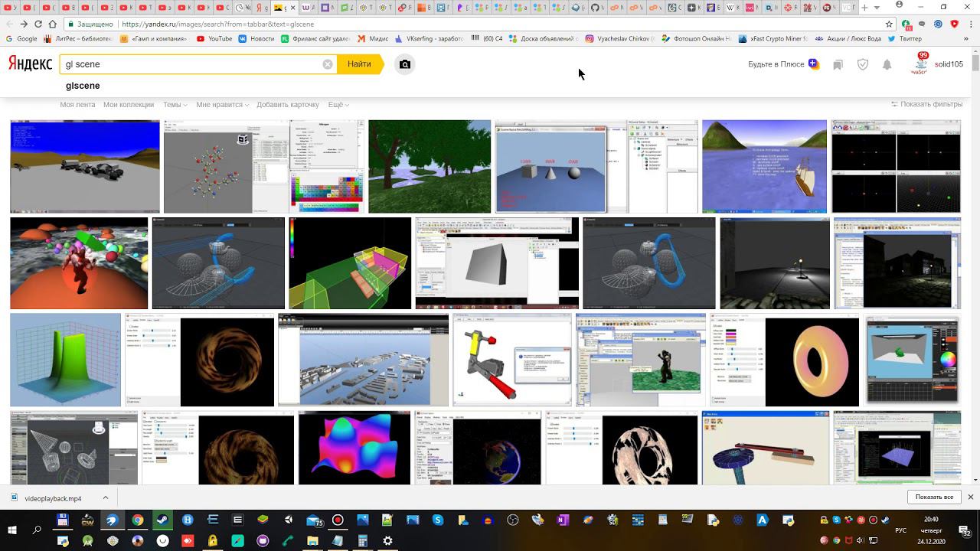
Task: Open the Ещё dropdown menu
Action: 338,105
